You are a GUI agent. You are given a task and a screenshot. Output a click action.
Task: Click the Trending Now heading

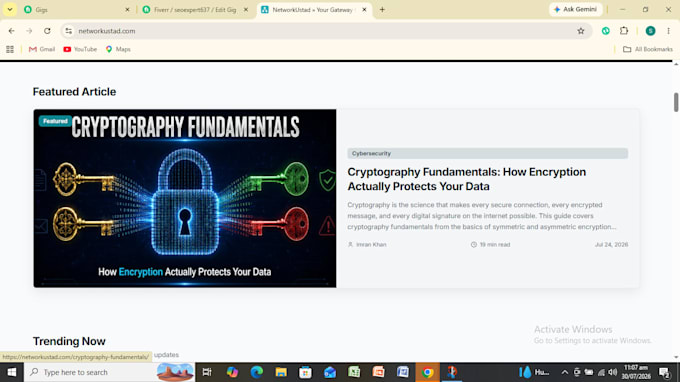(x=69, y=341)
